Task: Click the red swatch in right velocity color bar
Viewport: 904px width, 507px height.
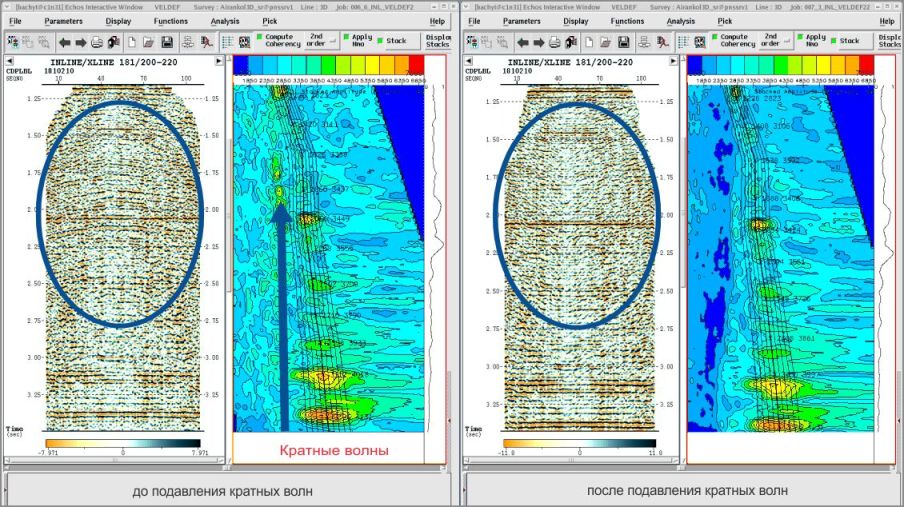Action: point(866,65)
